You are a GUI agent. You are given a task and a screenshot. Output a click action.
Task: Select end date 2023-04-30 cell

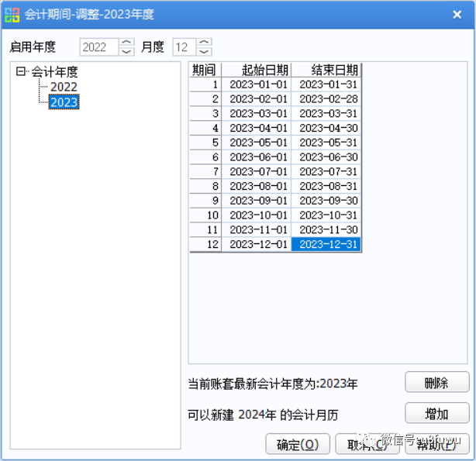coord(326,128)
